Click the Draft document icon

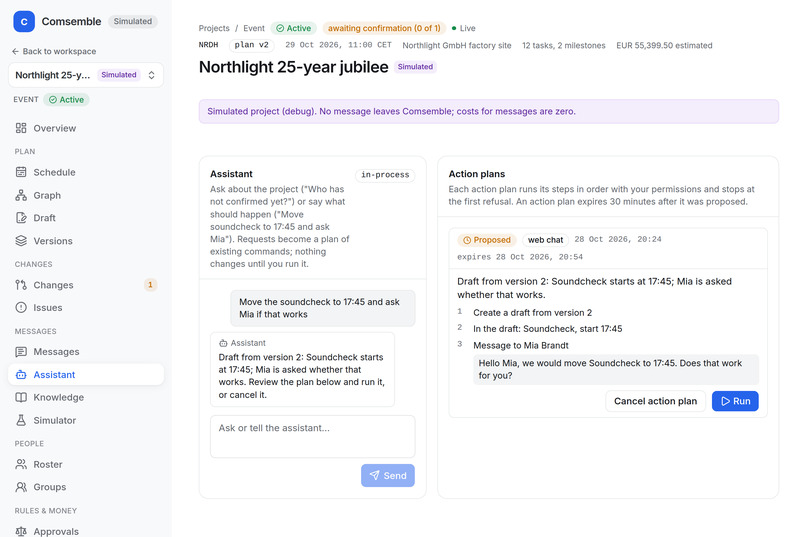21,218
